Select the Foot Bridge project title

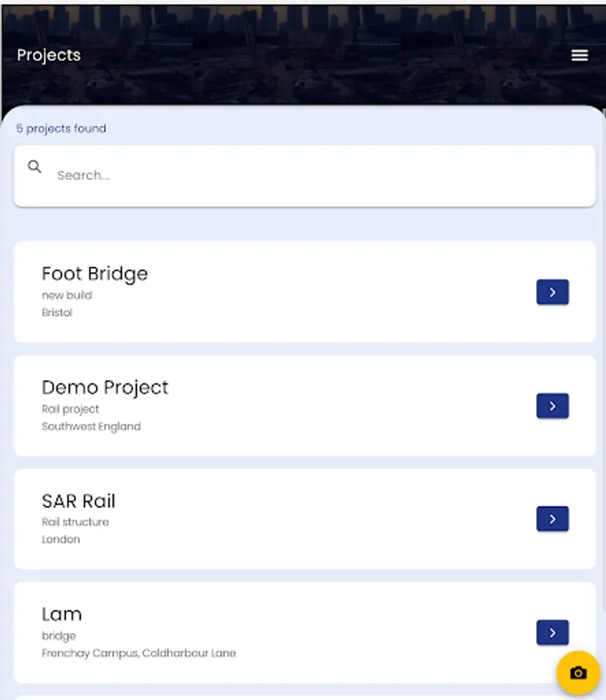(x=95, y=274)
